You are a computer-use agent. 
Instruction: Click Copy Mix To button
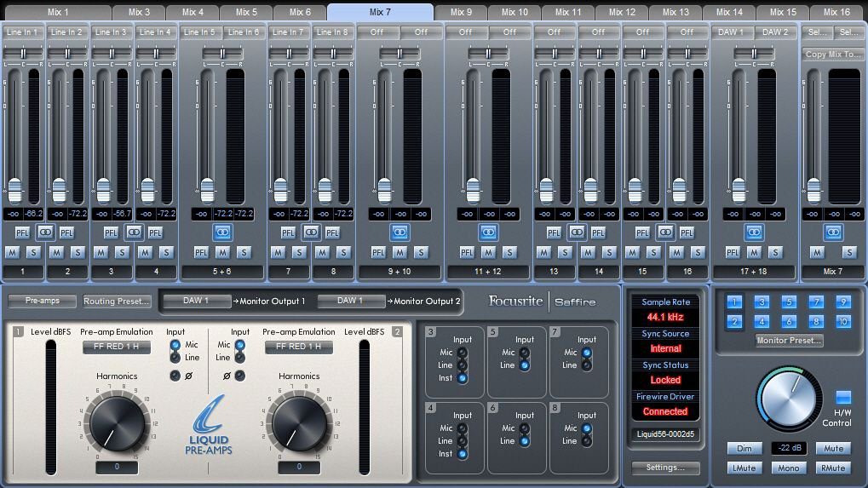[832, 55]
